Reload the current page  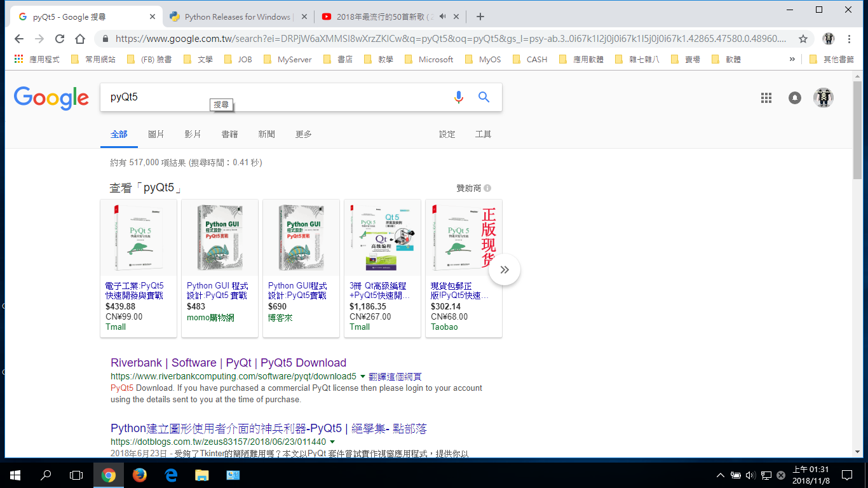point(60,39)
